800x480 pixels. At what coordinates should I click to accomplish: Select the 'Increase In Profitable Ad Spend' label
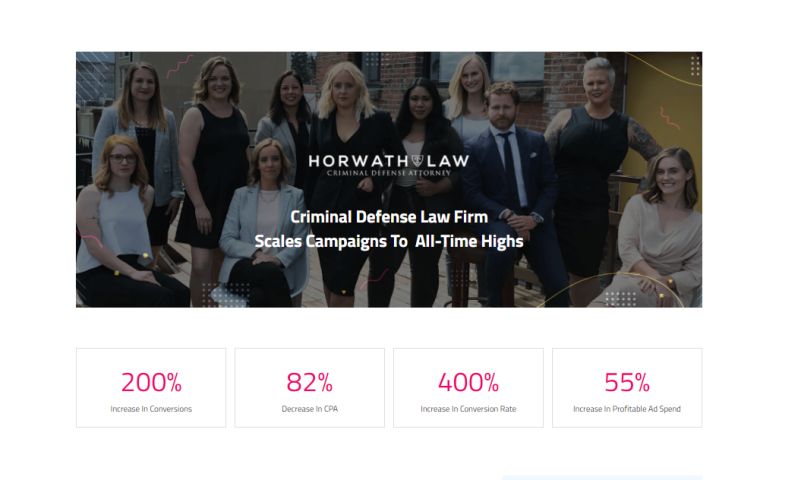click(627, 409)
